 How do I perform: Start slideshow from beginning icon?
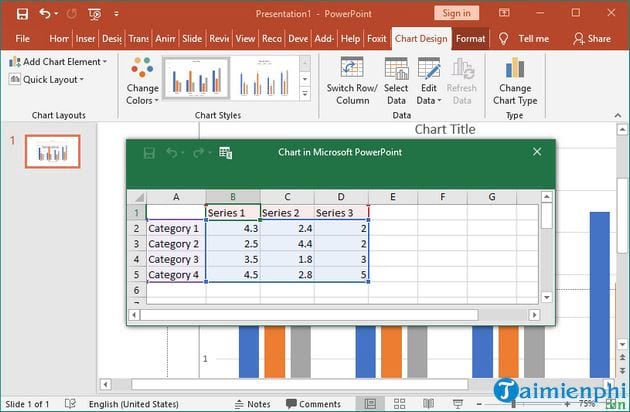tap(94, 14)
